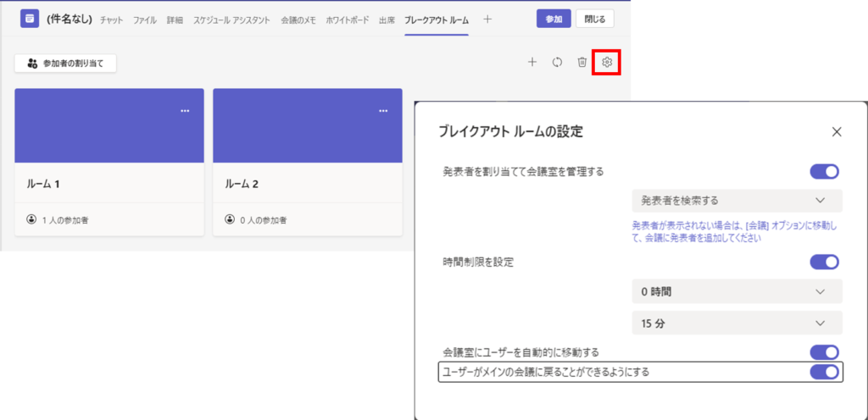Click the 参加者の割り当て button
The image size is (868, 420).
click(65, 63)
